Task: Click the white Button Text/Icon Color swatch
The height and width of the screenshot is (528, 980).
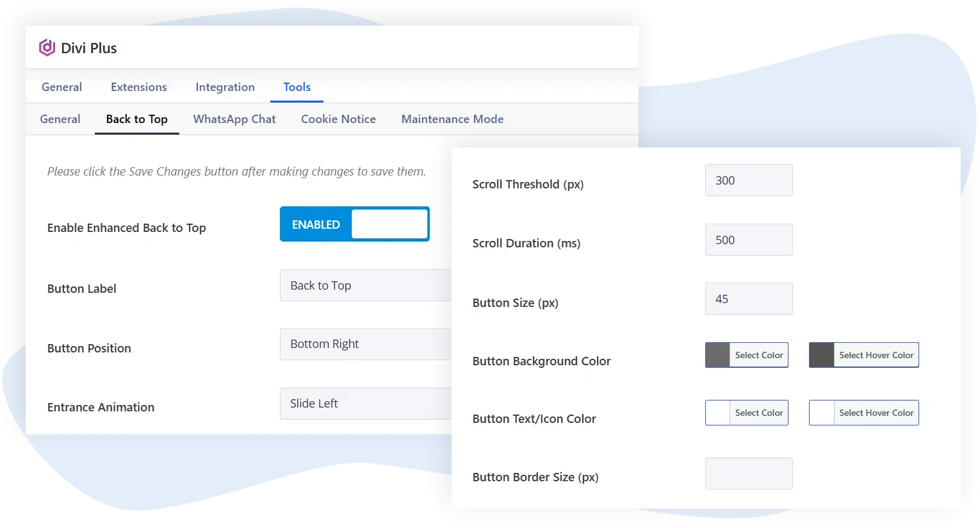Action: coord(717,413)
